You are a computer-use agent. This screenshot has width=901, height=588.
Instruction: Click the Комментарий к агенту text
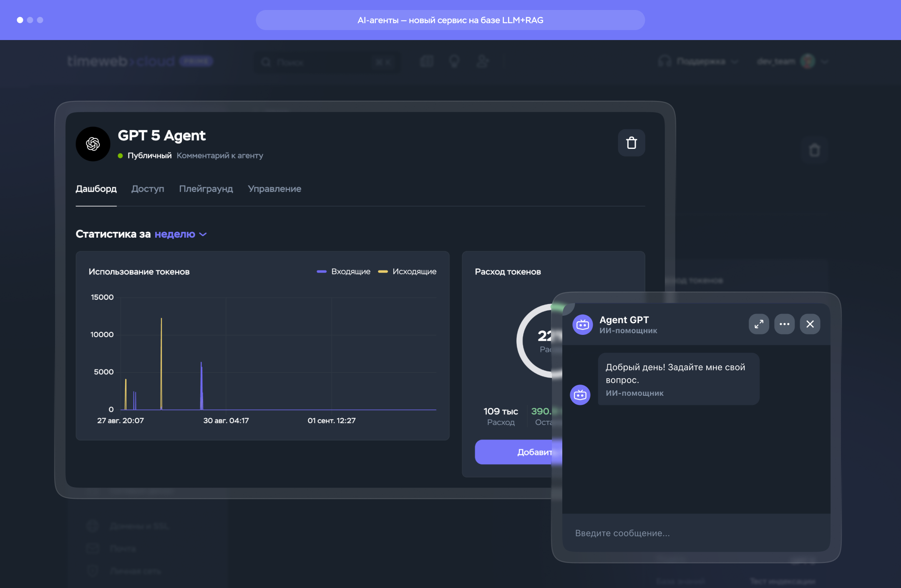coord(220,156)
